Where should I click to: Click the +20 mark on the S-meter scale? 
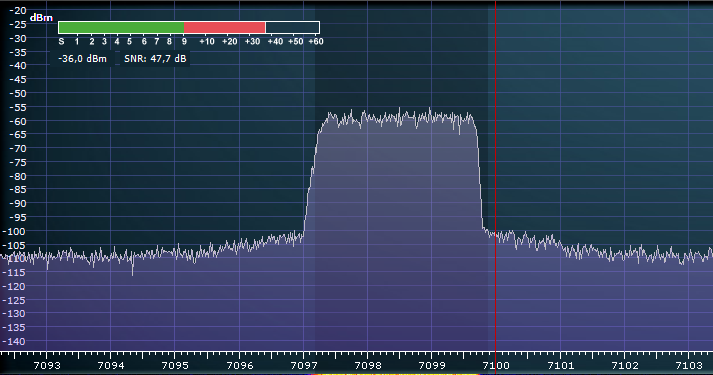230,41
